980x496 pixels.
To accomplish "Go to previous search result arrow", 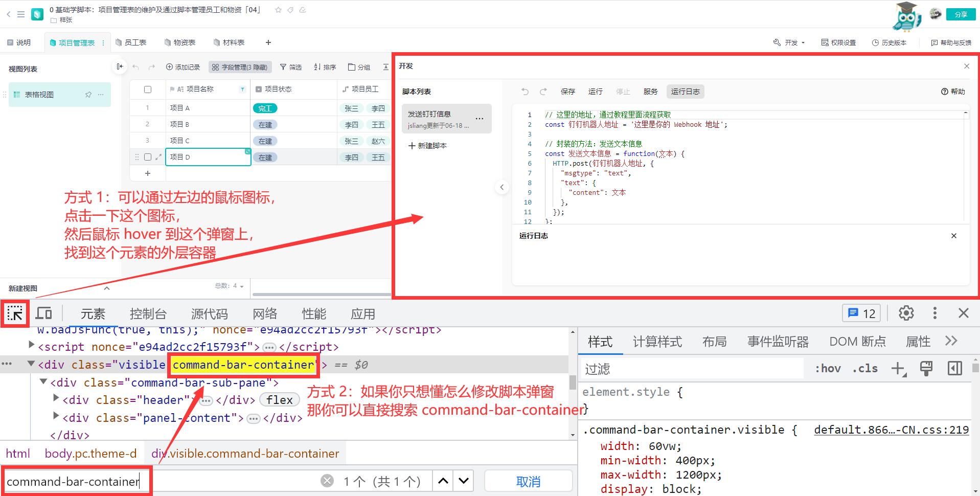I will [443, 481].
